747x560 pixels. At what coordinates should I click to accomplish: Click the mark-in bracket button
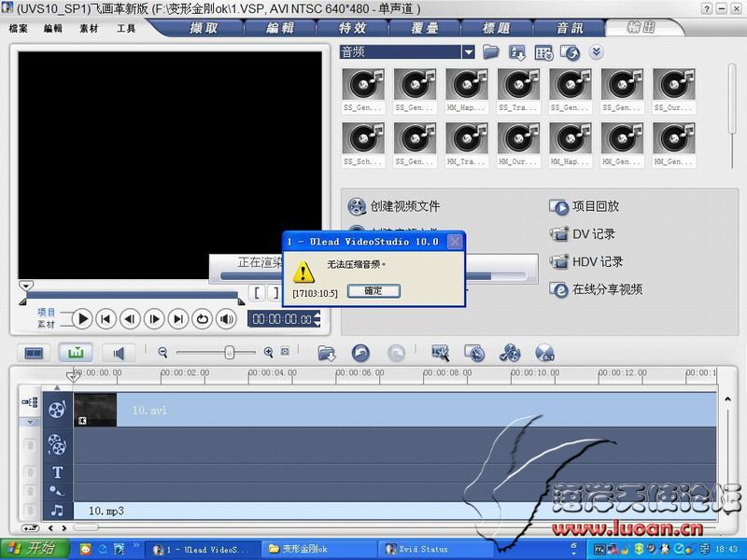pyautogui.click(x=258, y=292)
